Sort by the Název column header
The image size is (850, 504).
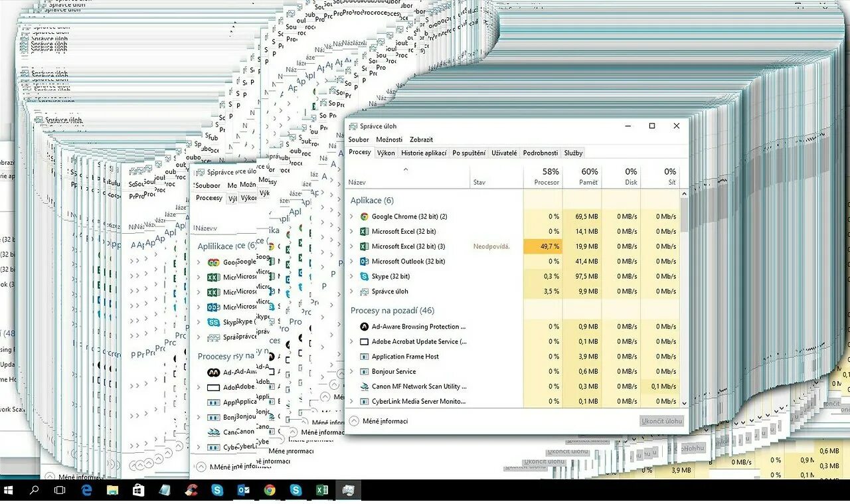coord(408,176)
